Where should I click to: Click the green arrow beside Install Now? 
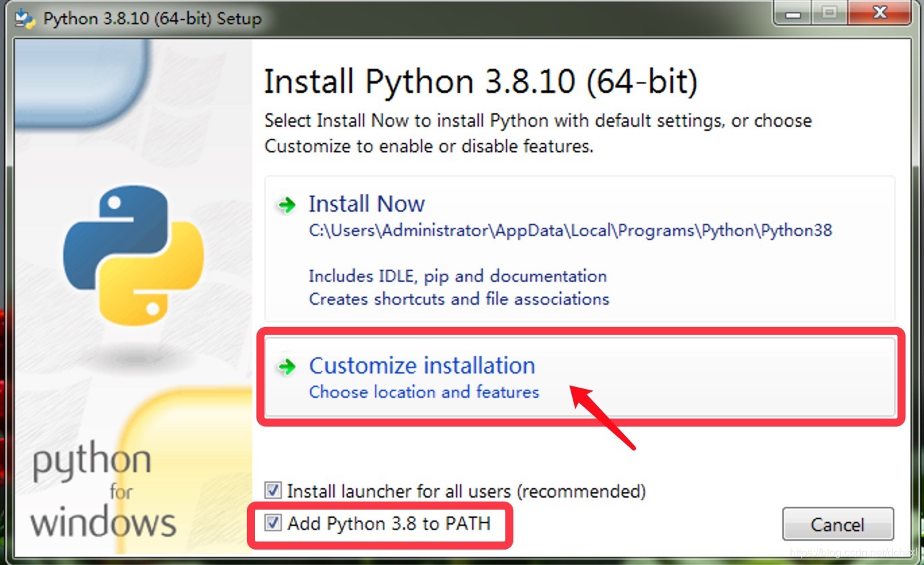click(x=287, y=206)
